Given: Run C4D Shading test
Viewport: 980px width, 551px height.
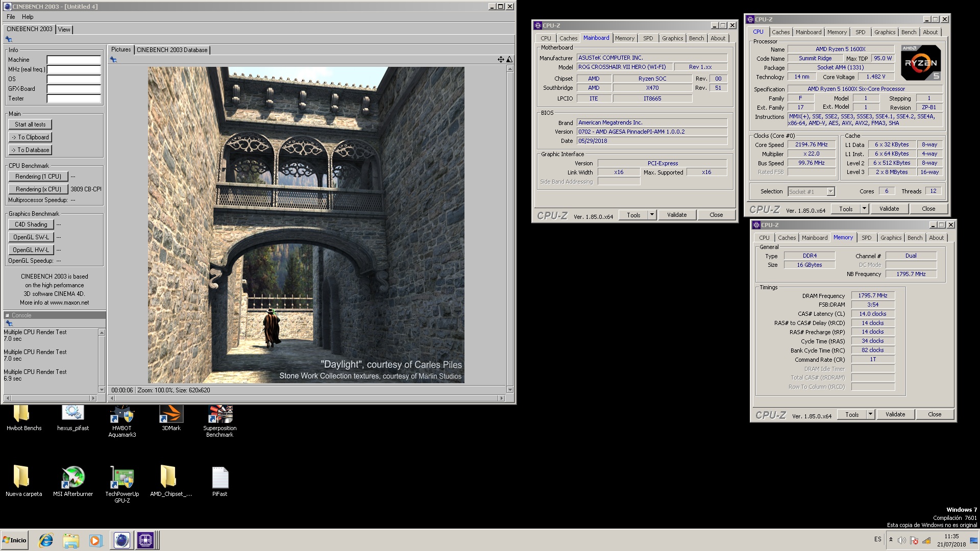Looking at the screenshot, I should pyautogui.click(x=31, y=224).
